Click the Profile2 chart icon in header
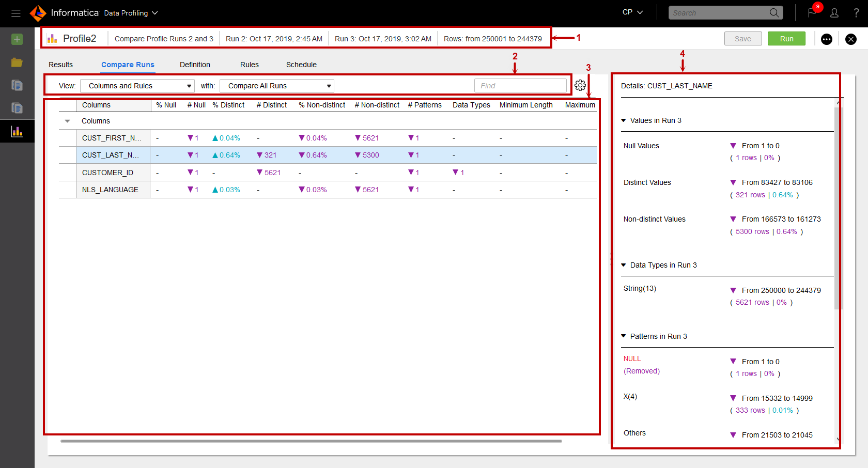The height and width of the screenshot is (468, 868). (x=52, y=39)
